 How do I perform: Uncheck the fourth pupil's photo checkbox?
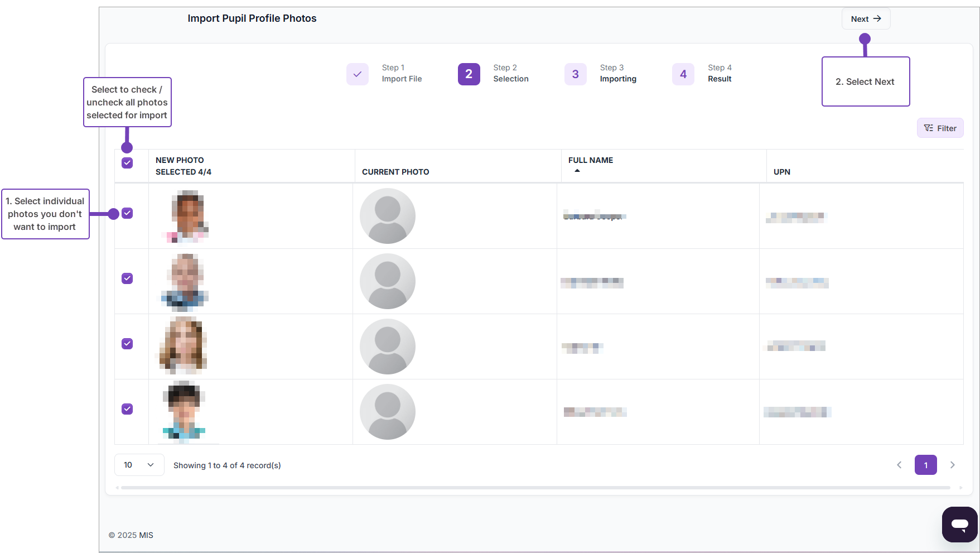pos(127,409)
